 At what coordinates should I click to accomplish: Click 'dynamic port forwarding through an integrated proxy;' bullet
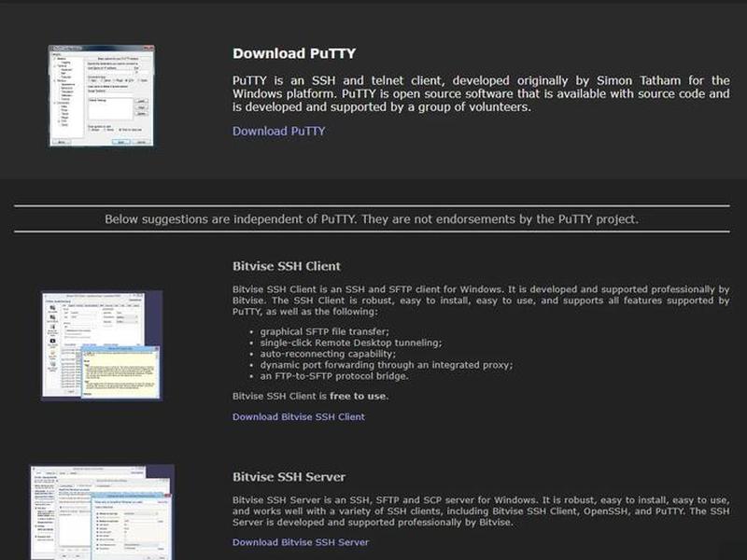[x=387, y=365]
